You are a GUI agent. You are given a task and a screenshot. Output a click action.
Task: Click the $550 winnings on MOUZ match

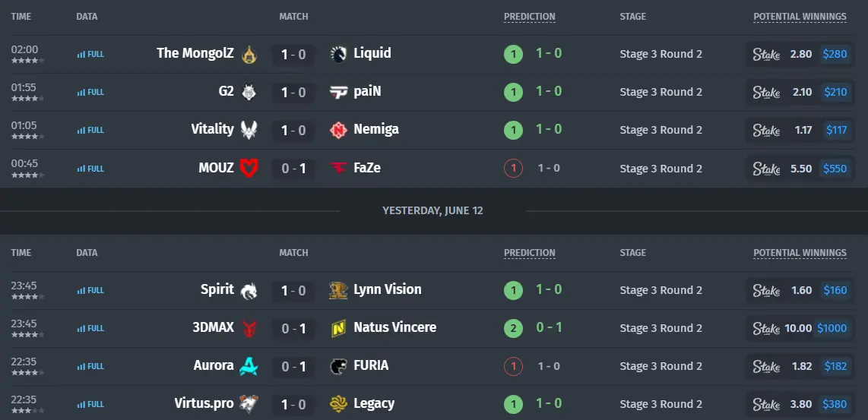pos(835,168)
